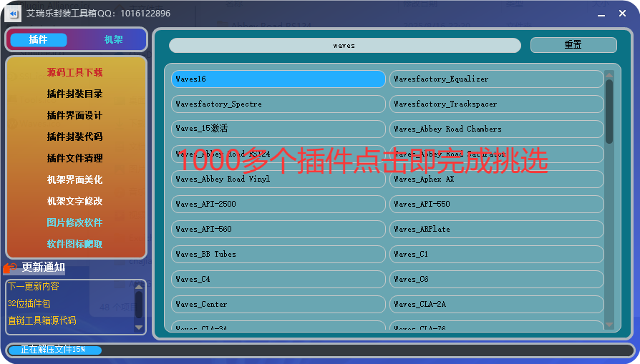Click the 更新通知 refresh icon
This screenshot has width=640, height=364.
click(10, 267)
